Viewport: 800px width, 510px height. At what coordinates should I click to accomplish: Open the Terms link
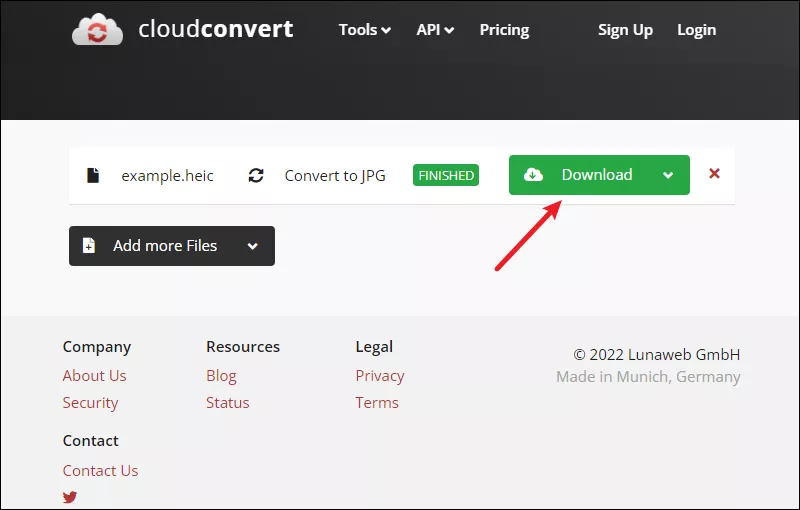click(377, 403)
